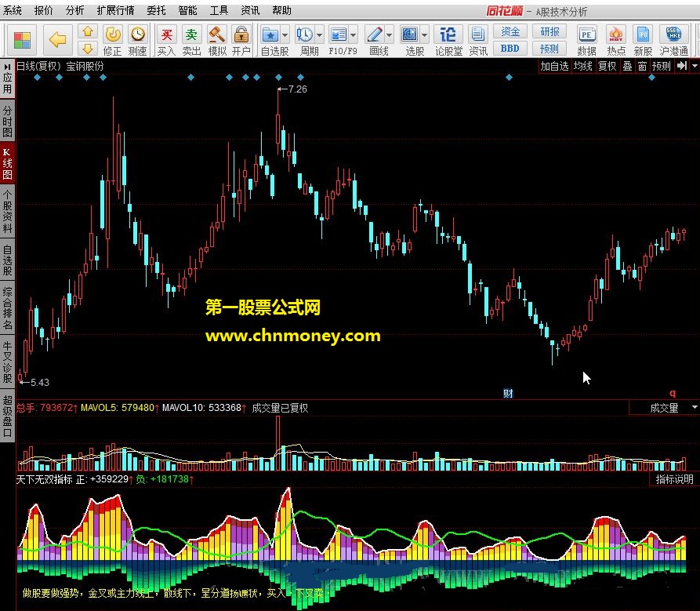
Task: Click the 加自选 button
Action: click(x=554, y=66)
